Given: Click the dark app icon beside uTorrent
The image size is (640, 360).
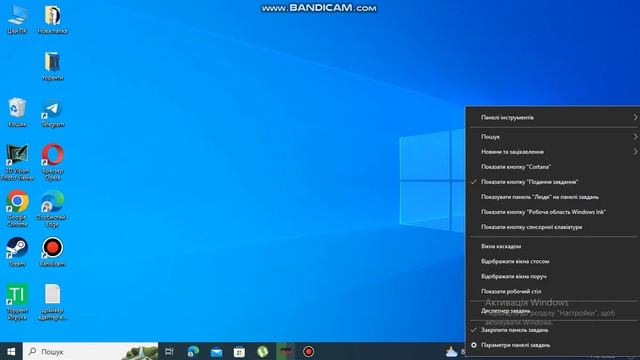Looking at the screenshot, I should [285, 351].
